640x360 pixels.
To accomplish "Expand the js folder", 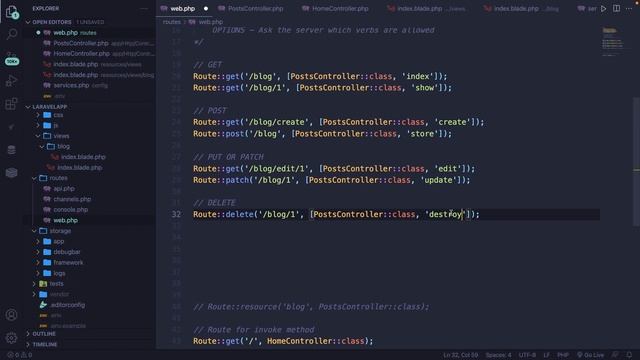I will (x=56, y=126).
